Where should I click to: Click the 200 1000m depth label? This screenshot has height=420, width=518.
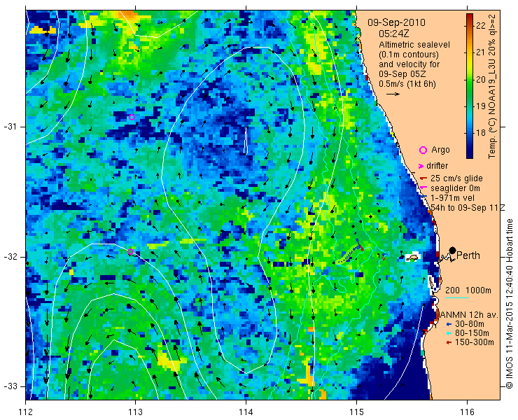coord(468,290)
